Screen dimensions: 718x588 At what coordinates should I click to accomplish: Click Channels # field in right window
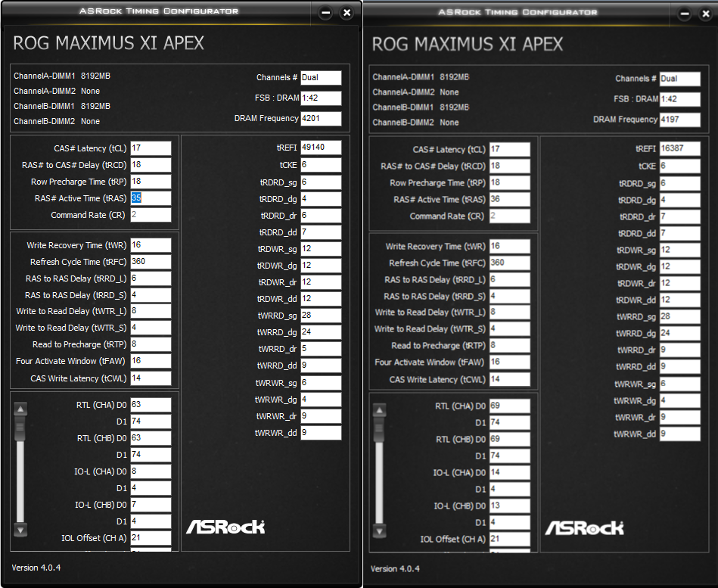coord(680,79)
